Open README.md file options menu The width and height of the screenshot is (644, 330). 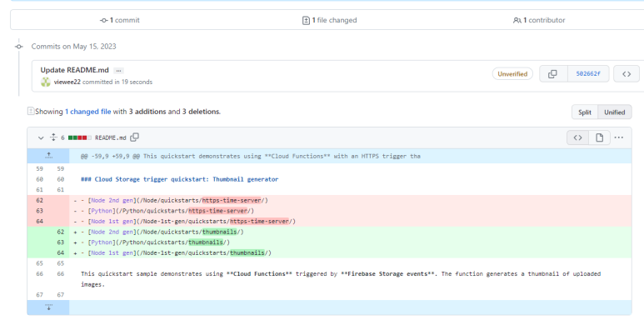click(618, 137)
